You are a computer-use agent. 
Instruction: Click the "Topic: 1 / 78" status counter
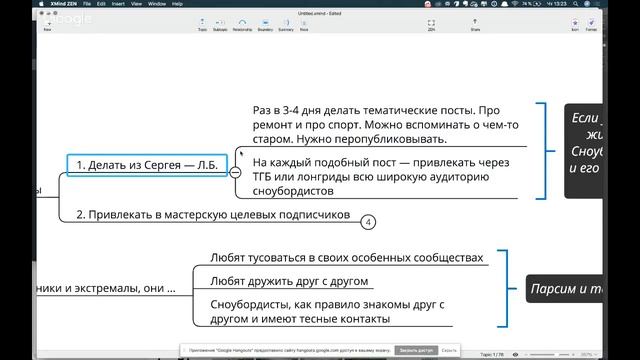click(492, 355)
